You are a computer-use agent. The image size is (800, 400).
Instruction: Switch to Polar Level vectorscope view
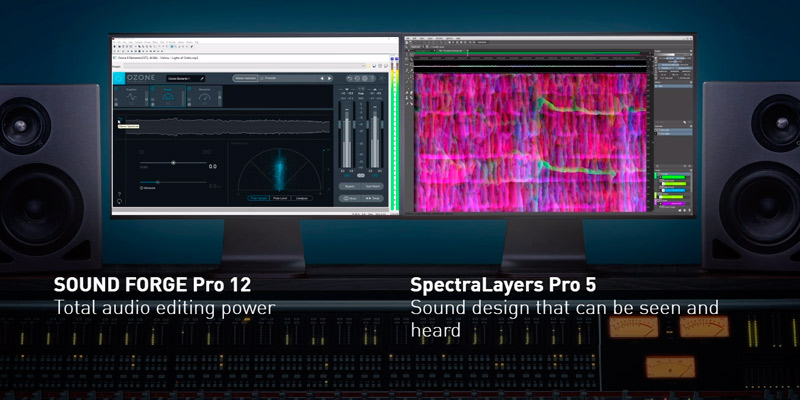pyautogui.click(x=281, y=198)
